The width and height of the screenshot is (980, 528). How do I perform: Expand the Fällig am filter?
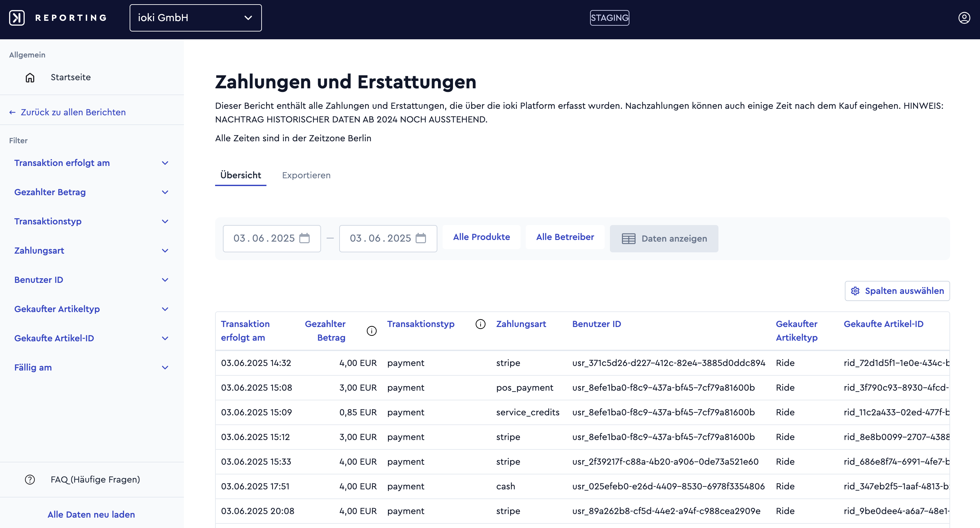coord(92,368)
